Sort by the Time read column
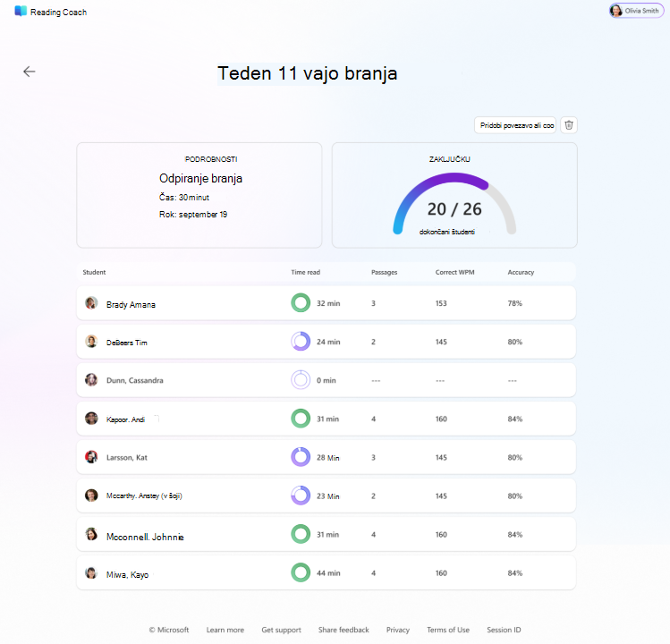Screen dimensions: 670x644 pyautogui.click(x=306, y=272)
